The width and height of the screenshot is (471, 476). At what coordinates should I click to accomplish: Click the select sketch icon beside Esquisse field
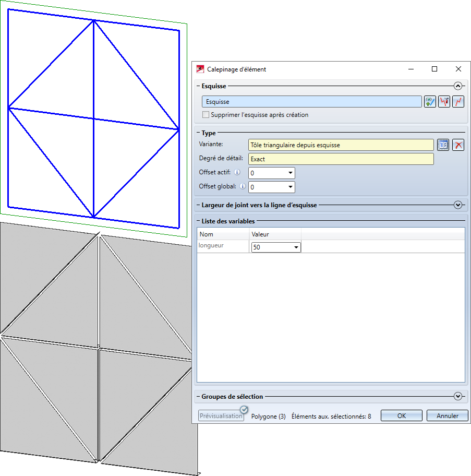pos(430,102)
